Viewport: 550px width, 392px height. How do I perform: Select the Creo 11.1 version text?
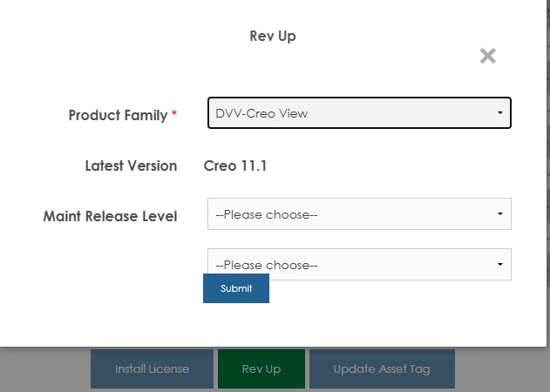(235, 166)
